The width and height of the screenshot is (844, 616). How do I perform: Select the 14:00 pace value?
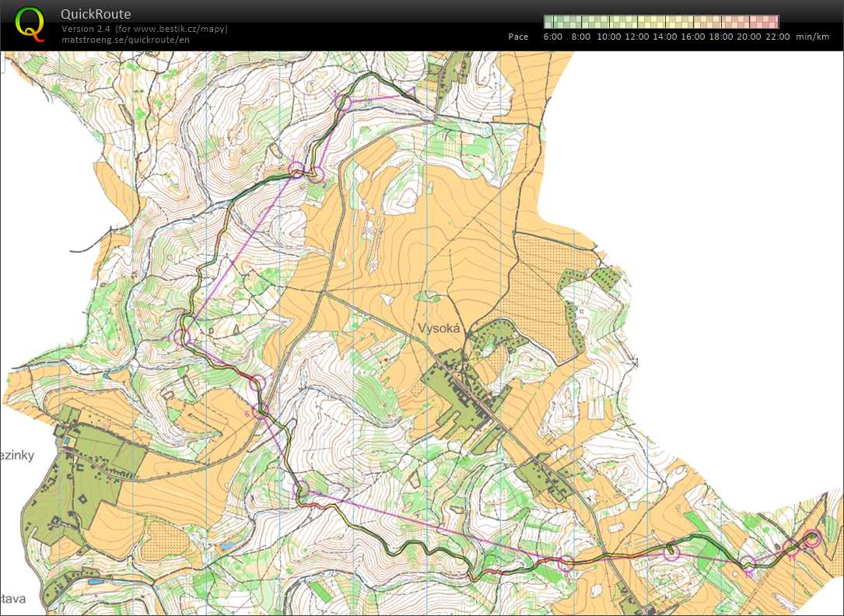point(664,37)
